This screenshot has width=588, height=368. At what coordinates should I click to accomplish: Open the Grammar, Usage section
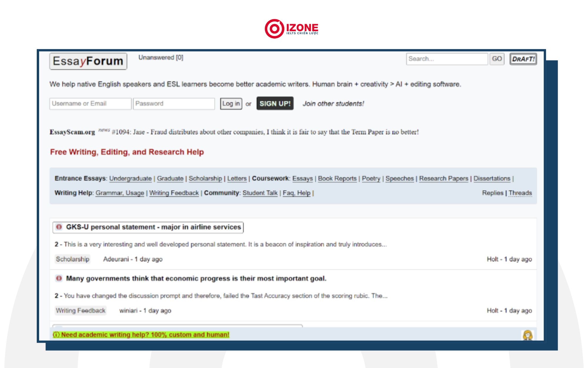pyautogui.click(x=120, y=193)
